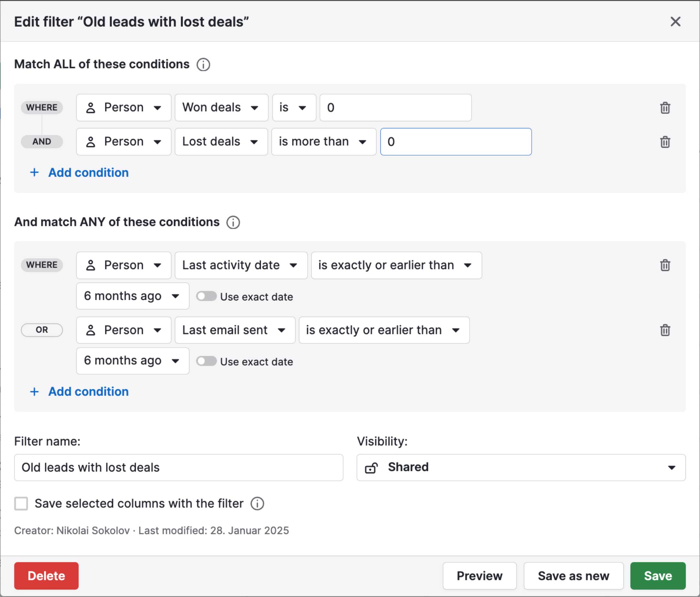Remove the Last activity date condition

664,266
